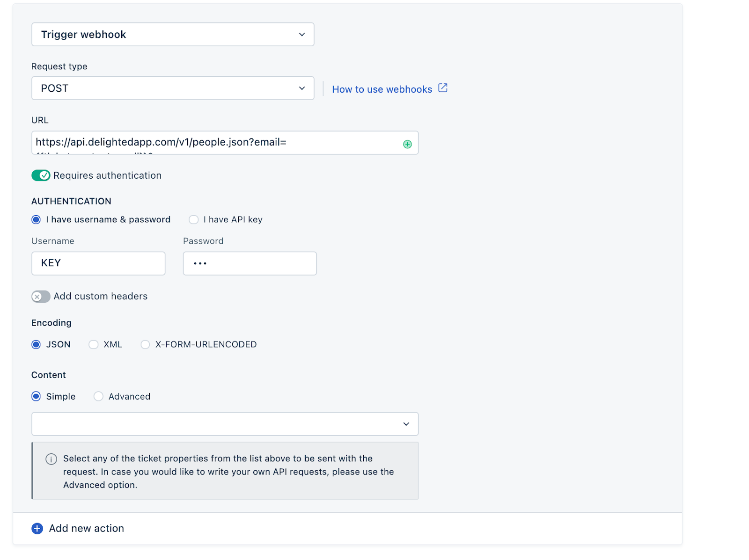Viewport: 749px width, 560px height.
Task: Select I have username & password option
Action: [36, 220]
